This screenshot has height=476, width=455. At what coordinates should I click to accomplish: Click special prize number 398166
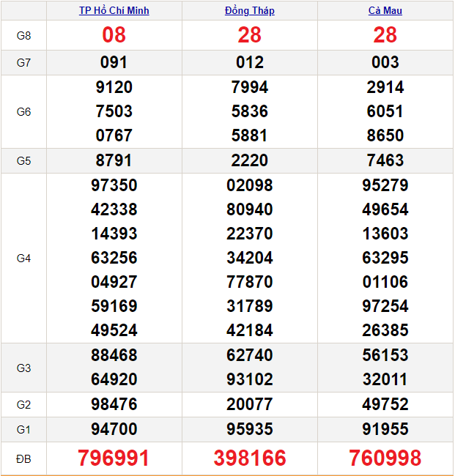[249, 458]
